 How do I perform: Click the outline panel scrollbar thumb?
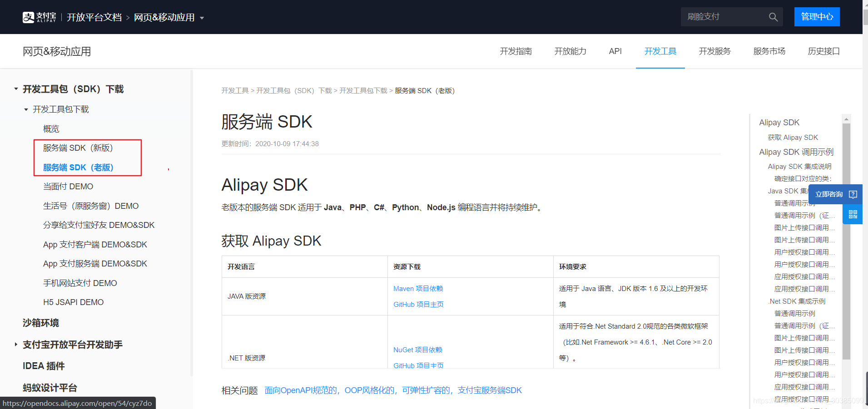coord(846,241)
